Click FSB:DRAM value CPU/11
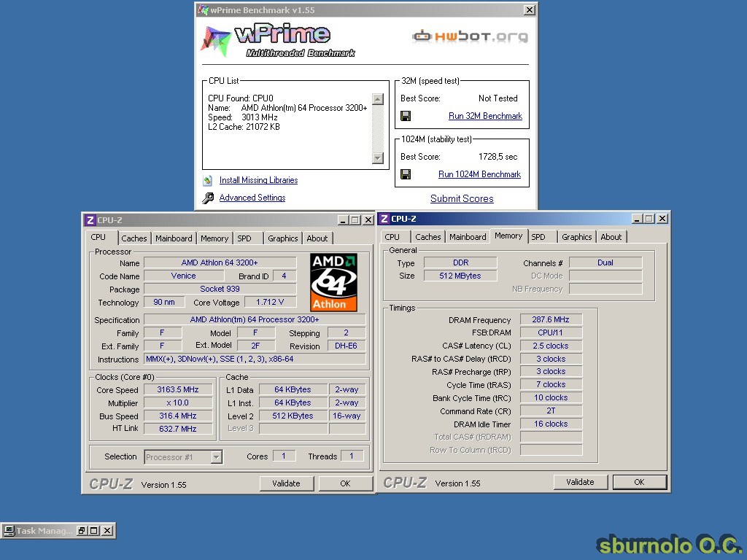 (551, 332)
